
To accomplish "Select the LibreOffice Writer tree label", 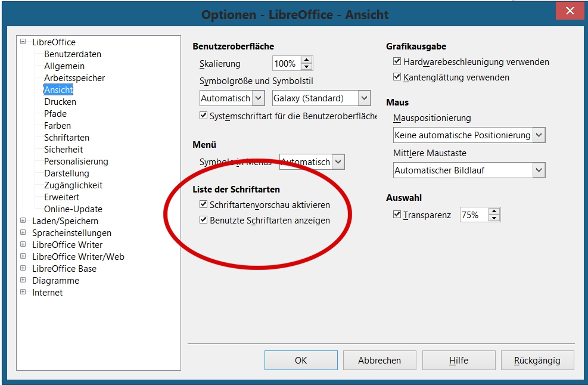I will [x=67, y=245].
